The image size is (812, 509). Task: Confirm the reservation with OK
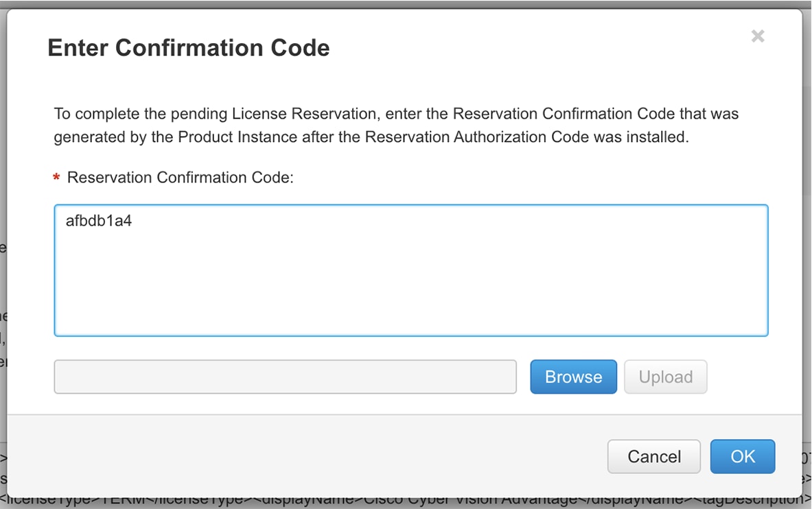[742, 457]
